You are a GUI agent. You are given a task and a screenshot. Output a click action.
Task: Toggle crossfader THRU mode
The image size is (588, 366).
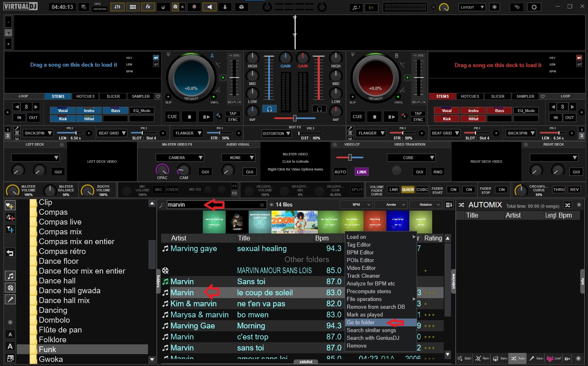pos(559,189)
